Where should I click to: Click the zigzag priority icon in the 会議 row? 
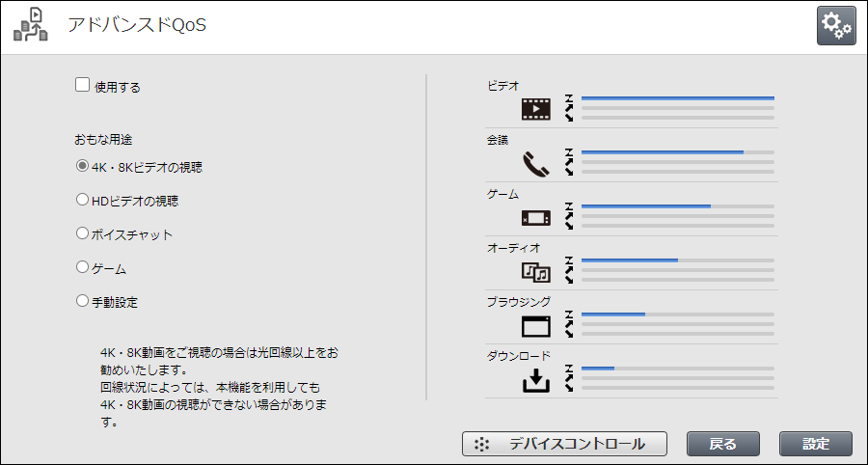[569, 152]
